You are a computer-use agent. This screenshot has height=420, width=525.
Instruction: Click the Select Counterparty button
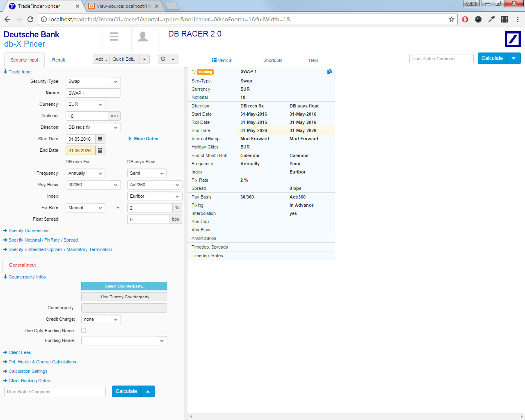124,286
